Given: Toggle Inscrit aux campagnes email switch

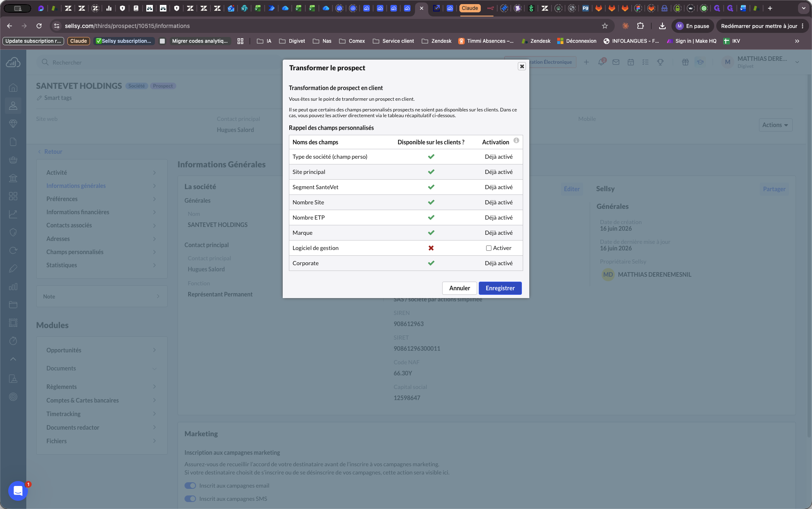Looking at the screenshot, I should (190, 486).
